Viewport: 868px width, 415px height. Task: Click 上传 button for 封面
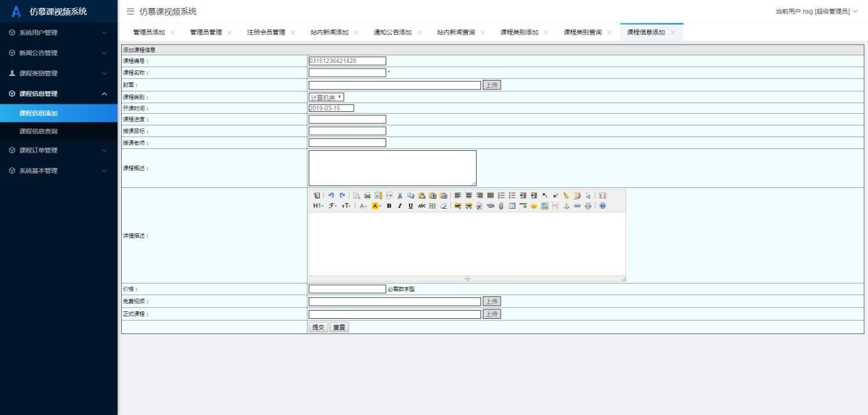[x=492, y=85]
